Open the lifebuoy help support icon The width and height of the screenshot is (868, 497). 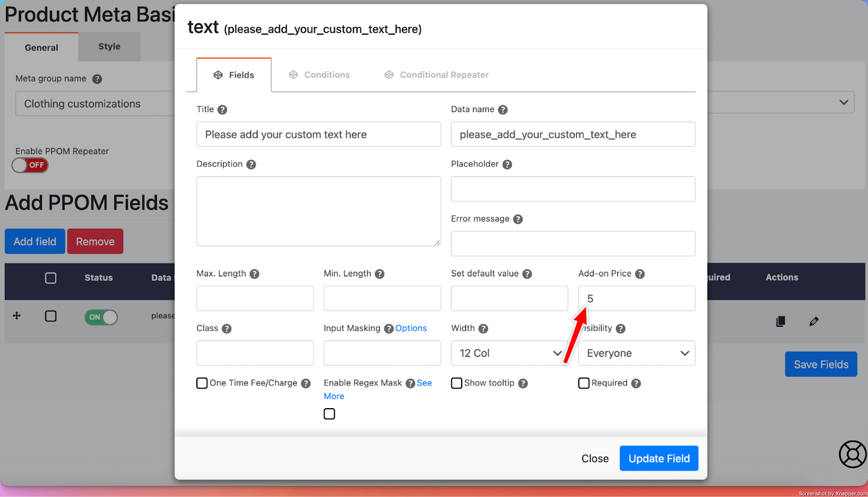tap(852, 454)
